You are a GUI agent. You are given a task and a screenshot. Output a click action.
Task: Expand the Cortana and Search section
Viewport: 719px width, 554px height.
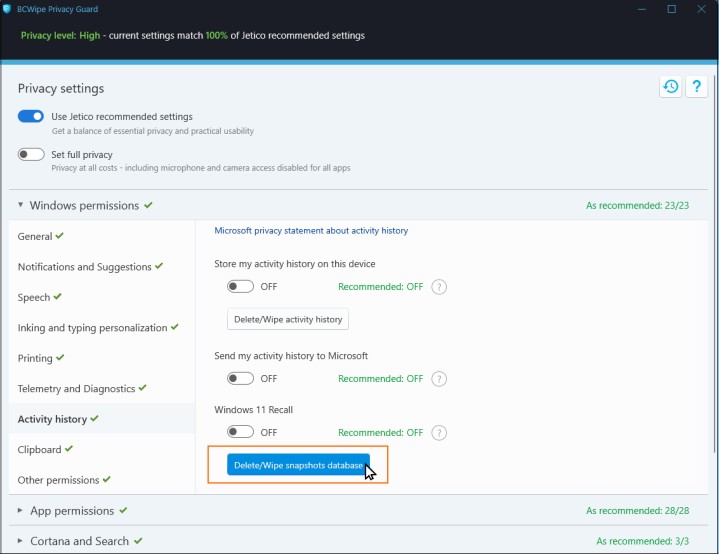pyautogui.click(x=22, y=542)
